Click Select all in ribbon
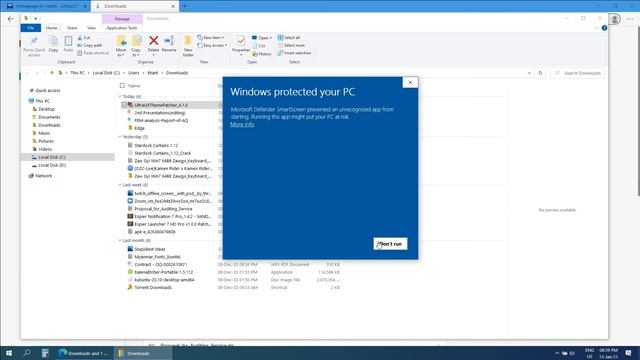640x360 pixels. pyautogui.click(x=289, y=38)
